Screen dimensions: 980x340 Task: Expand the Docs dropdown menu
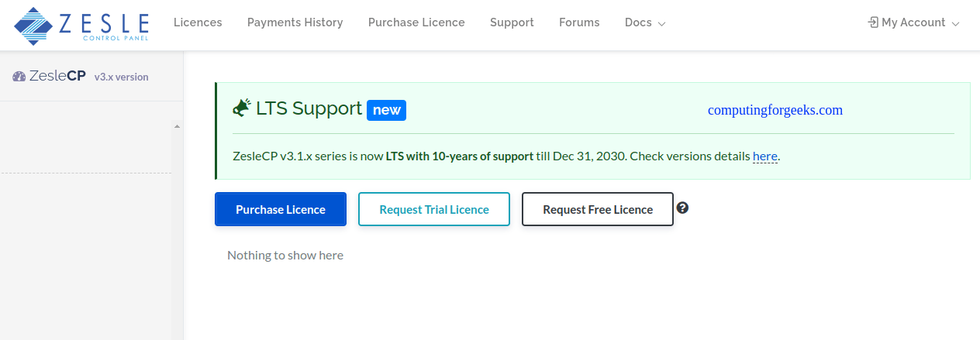click(645, 22)
